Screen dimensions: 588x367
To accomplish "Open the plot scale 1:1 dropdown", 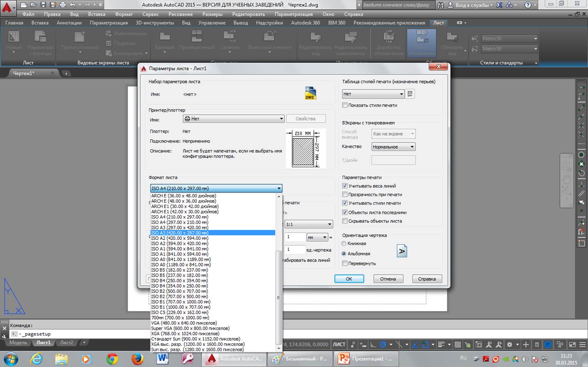I will coord(309,224).
